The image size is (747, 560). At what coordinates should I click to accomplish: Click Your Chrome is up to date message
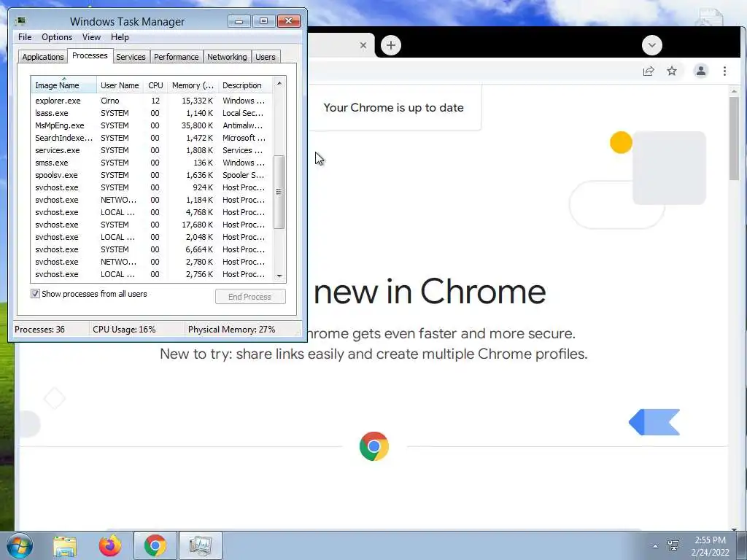click(x=393, y=108)
